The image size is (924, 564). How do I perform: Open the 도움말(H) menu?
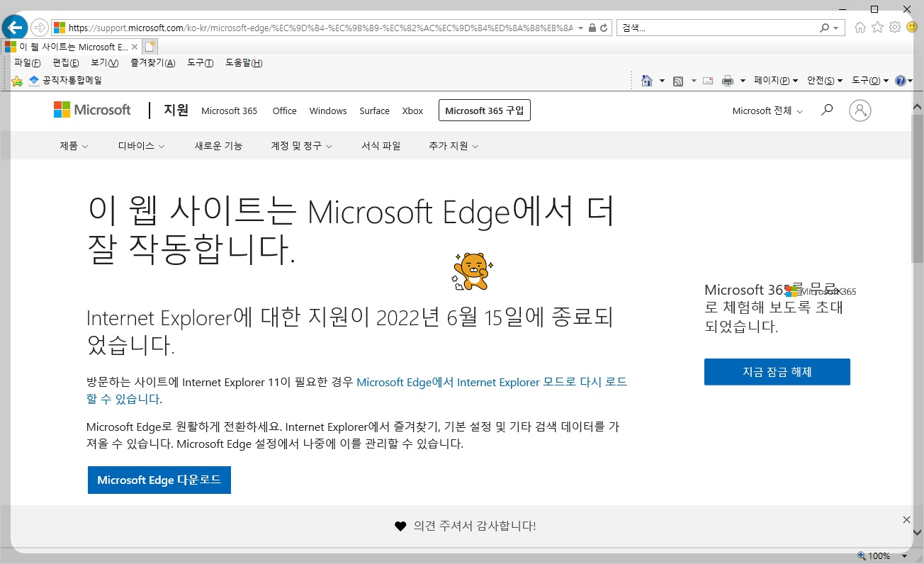244,63
